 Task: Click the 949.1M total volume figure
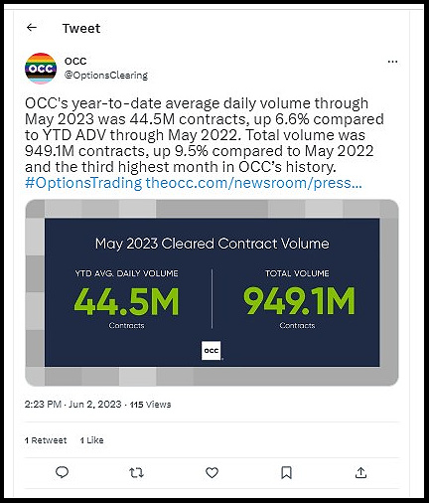pyautogui.click(x=299, y=301)
